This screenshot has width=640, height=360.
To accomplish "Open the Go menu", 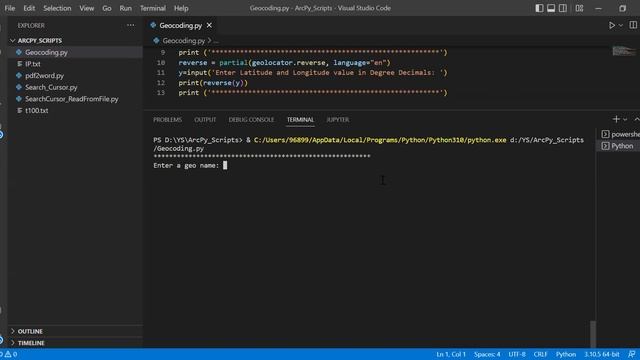I will [x=107, y=8].
